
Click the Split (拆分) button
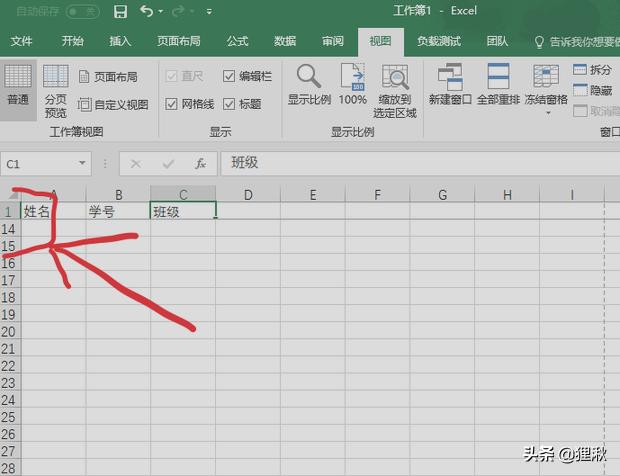coord(592,70)
